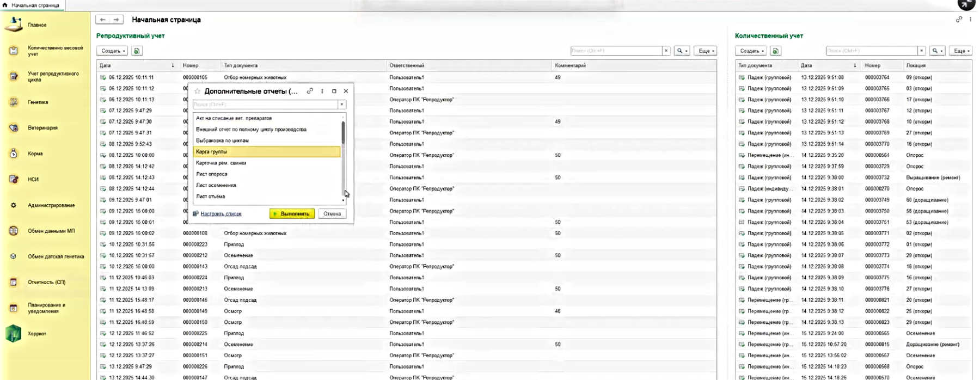The image size is (980, 380).
Task: Click the Корма sidebar icon
Action: click(14, 154)
